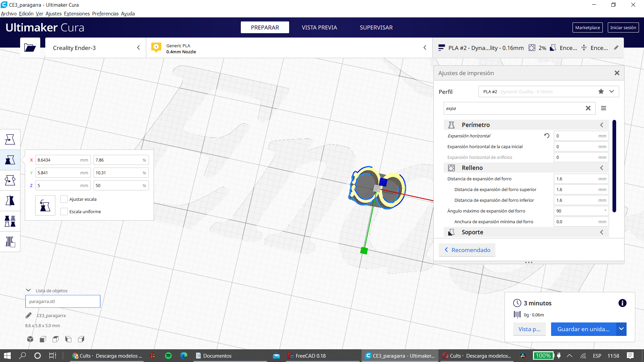Select the Move tool in left toolbar
The image size is (644, 362).
[x=10, y=139]
